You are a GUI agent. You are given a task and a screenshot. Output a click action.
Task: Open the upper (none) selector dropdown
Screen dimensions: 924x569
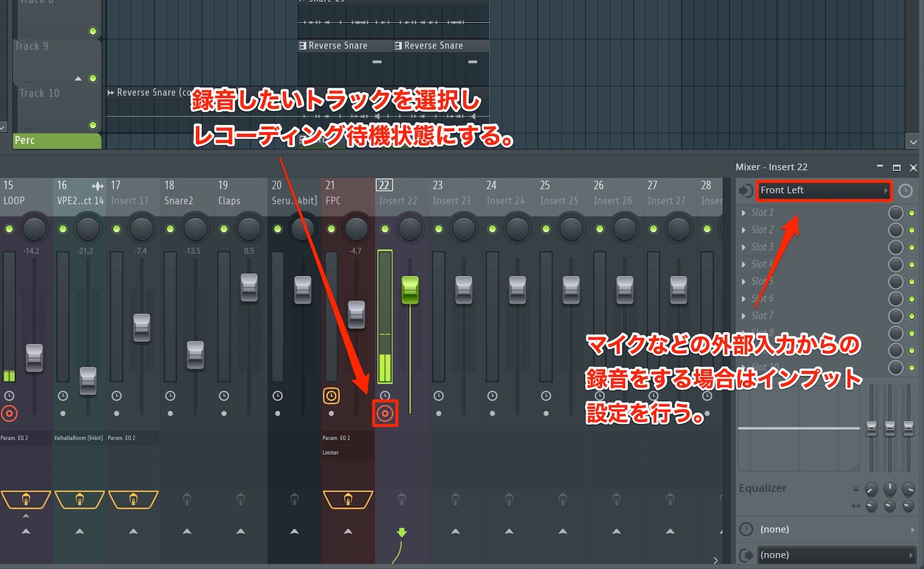click(x=837, y=529)
